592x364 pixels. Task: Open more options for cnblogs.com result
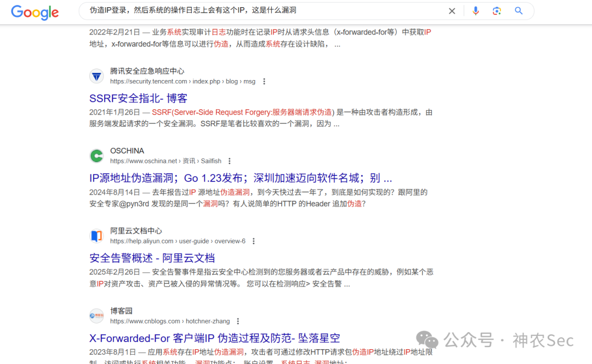tap(237, 321)
